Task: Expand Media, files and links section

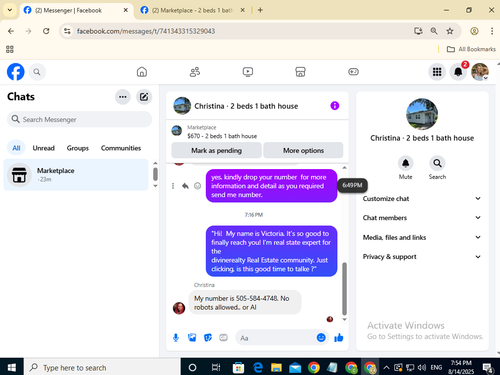Action: 422,237
